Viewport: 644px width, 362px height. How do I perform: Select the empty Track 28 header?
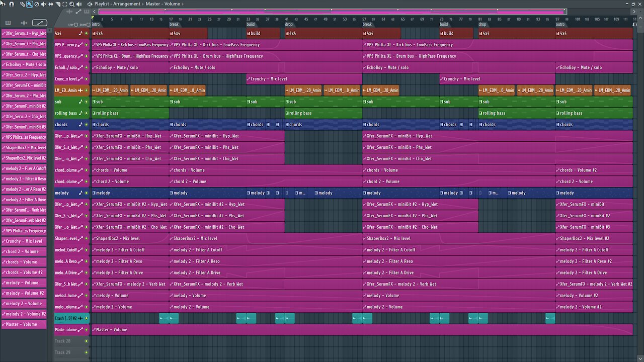71,341
